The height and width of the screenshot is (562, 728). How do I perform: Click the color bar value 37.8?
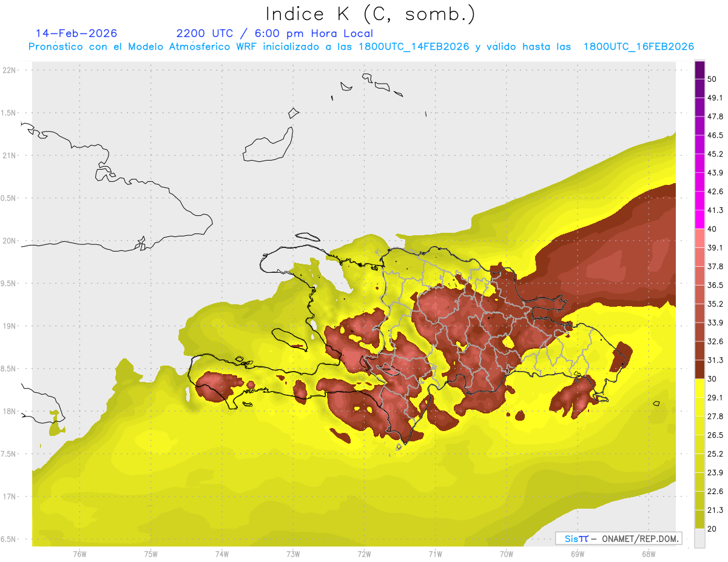[x=715, y=266]
